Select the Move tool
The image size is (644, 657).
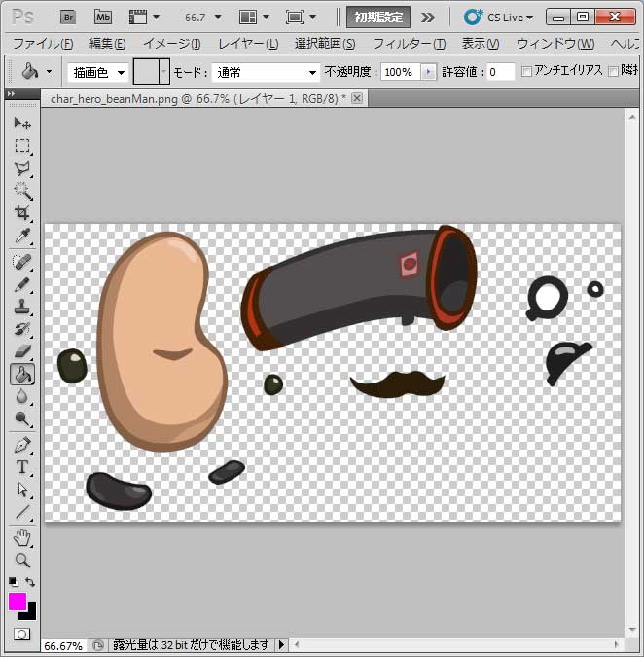pyautogui.click(x=22, y=124)
